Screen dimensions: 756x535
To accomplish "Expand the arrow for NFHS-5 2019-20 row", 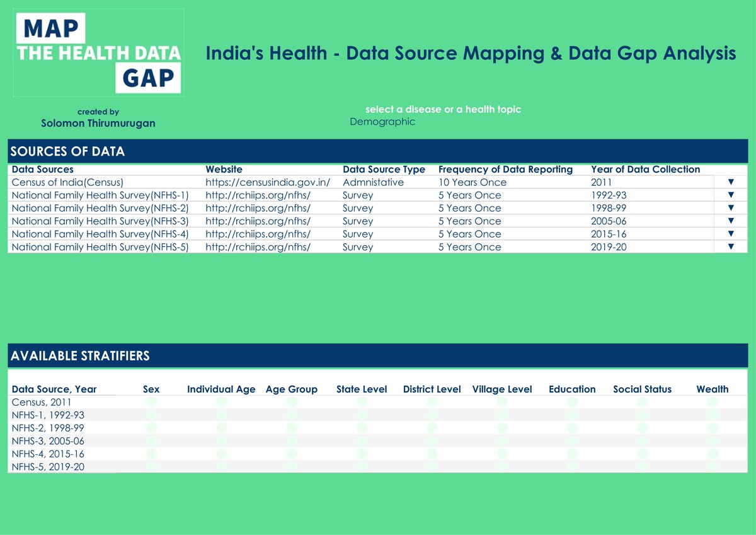I will (x=731, y=246).
